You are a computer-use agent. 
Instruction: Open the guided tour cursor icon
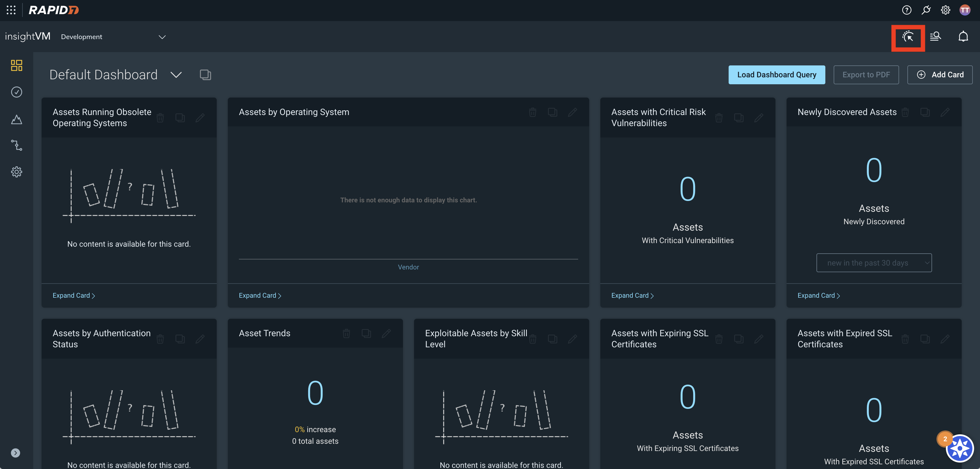coord(908,37)
